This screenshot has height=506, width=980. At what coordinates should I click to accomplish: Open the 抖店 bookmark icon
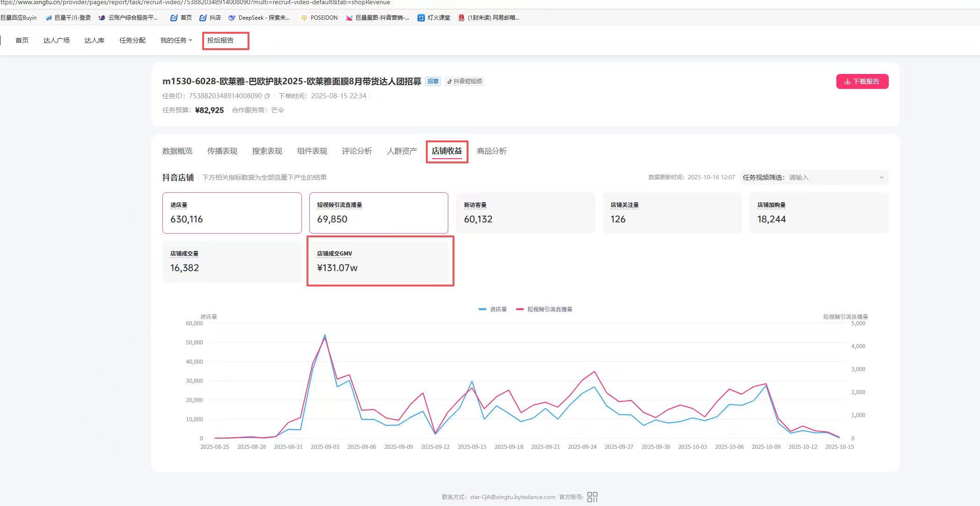click(x=203, y=18)
